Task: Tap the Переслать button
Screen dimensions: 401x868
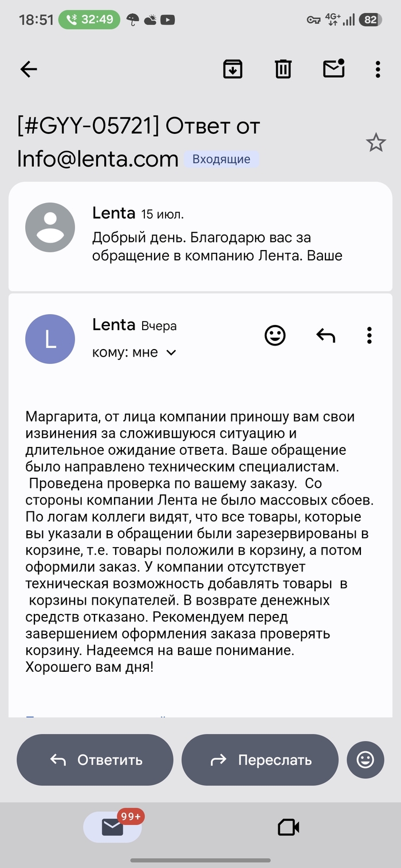Action: pos(260,760)
